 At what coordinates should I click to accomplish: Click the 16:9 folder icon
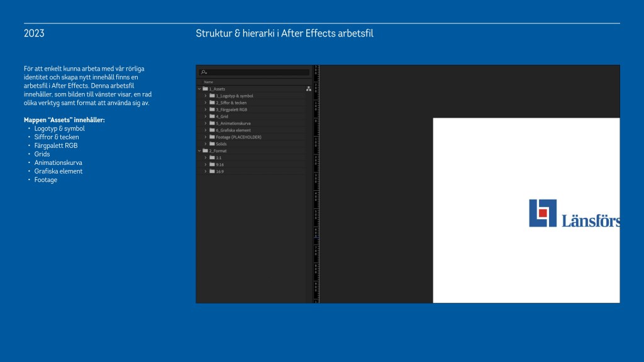coord(212,171)
